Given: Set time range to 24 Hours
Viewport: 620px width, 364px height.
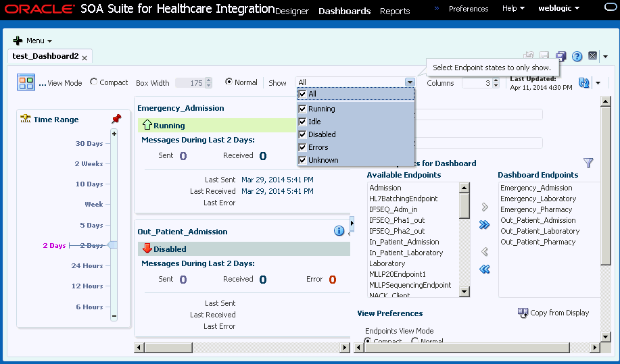Looking at the screenshot, I should pos(87,265).
